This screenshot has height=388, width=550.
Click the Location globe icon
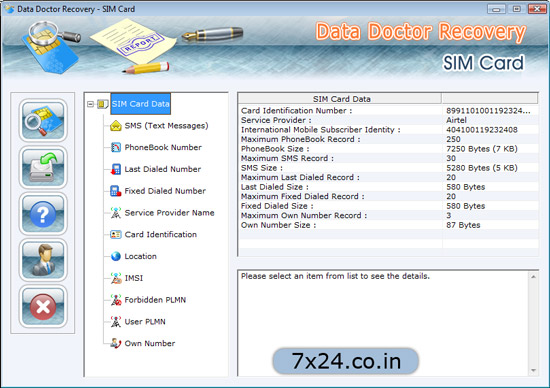[x=115, y=256]
